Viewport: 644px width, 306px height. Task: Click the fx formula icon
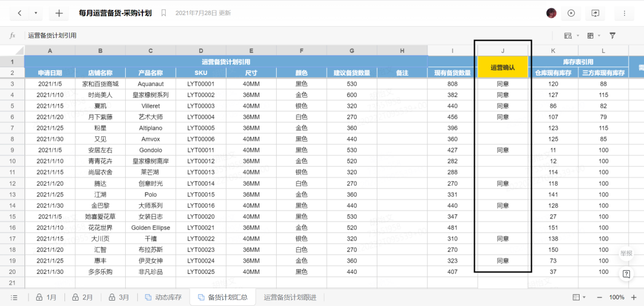13,36
